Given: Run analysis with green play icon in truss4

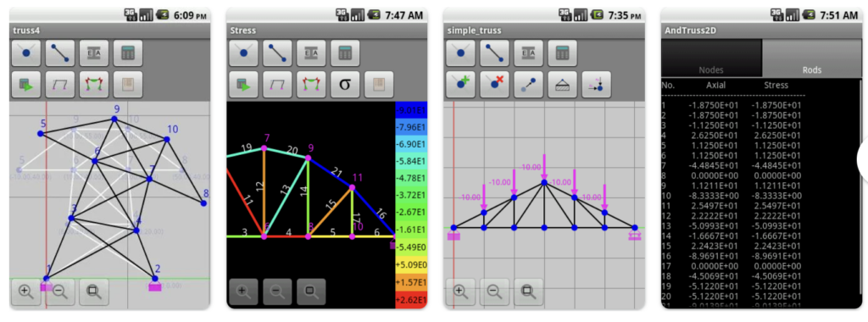Looking at the screenshot, I should (x=26, y=84).
